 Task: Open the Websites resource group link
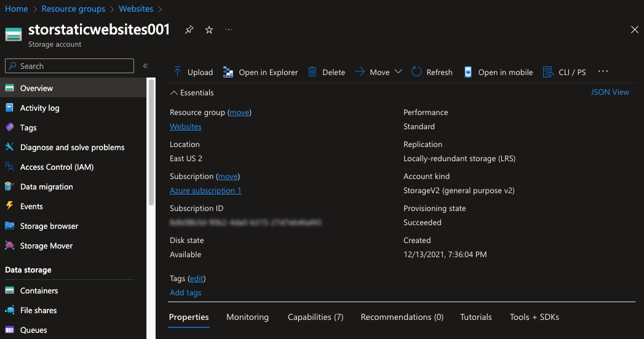coord(185,126)
